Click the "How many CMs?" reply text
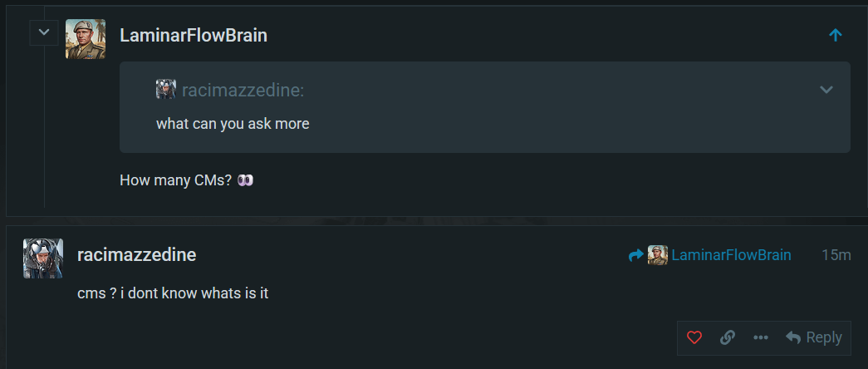868x369 pixels. point(175,180)
